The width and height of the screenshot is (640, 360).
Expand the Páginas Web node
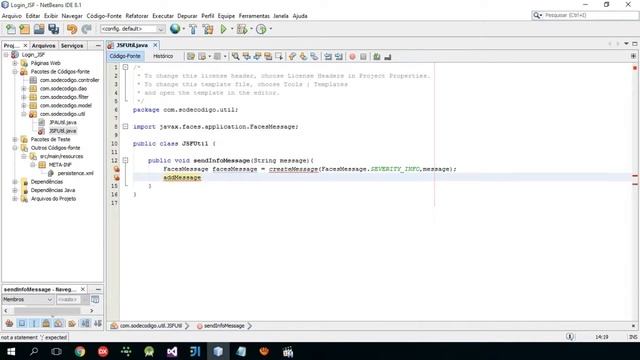pos(15,63)
